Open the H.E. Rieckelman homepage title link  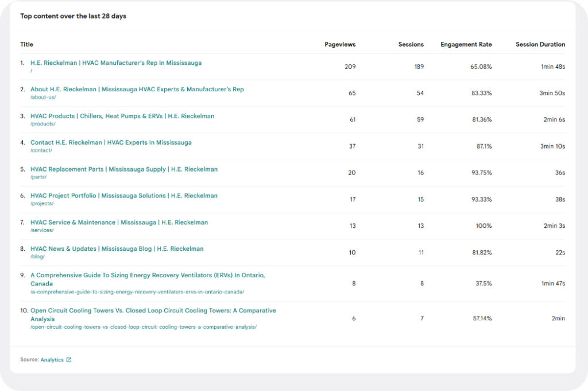click(x=116, y=63)
